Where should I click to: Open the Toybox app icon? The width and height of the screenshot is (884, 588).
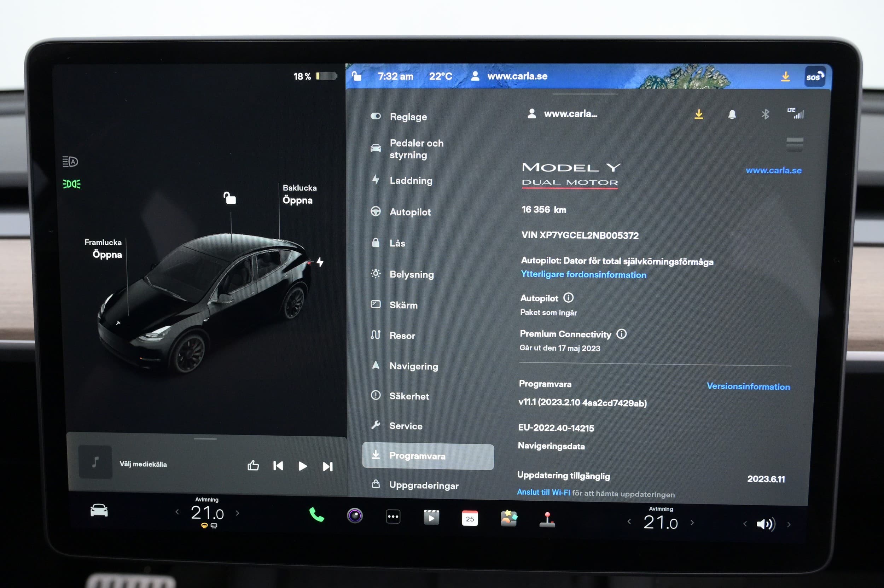tap(508, 518)
